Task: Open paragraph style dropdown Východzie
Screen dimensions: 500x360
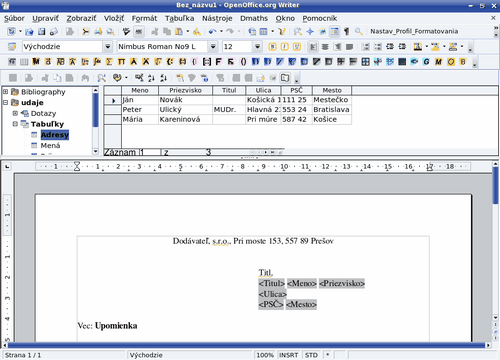Action: tap(108, 47)
